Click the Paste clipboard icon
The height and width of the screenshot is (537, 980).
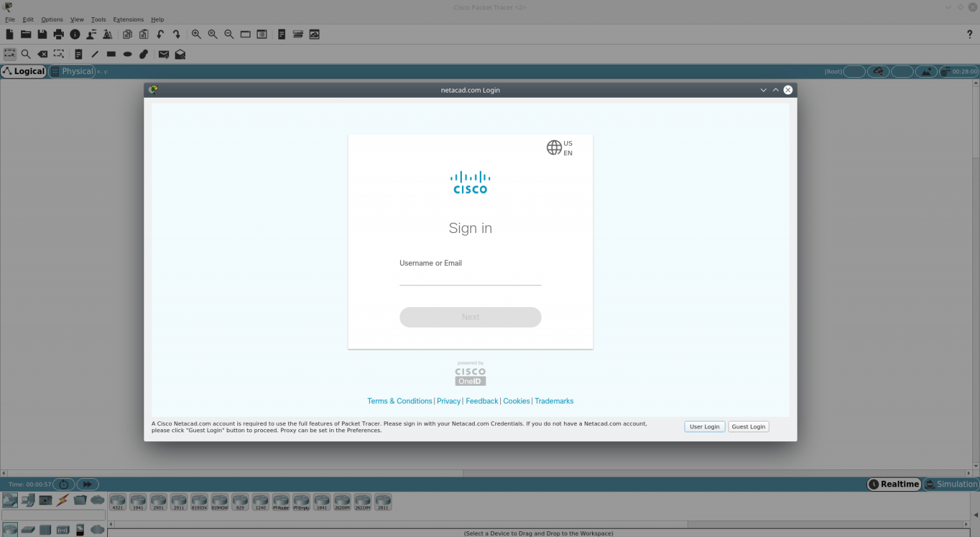(x=144, y=34)
